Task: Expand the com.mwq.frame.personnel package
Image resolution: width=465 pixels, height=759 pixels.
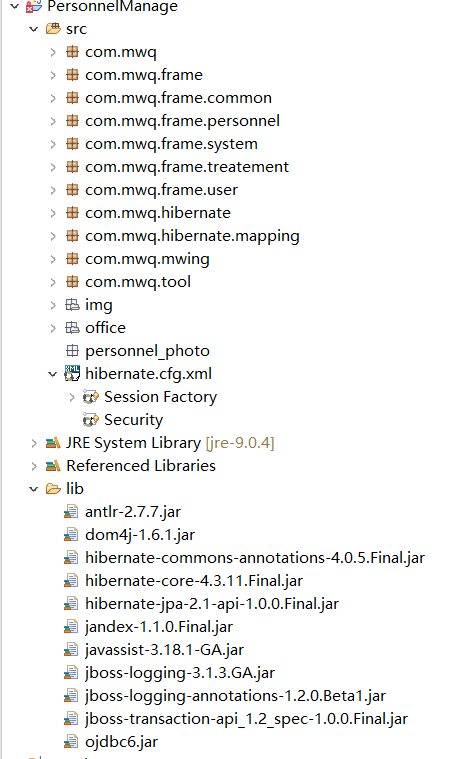Action: click(x=53, y=121)
